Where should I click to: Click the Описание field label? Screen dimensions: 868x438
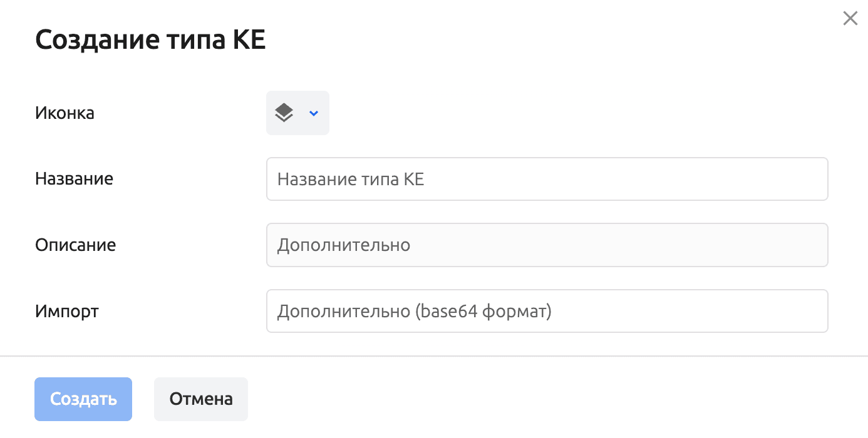pos(75,245)
